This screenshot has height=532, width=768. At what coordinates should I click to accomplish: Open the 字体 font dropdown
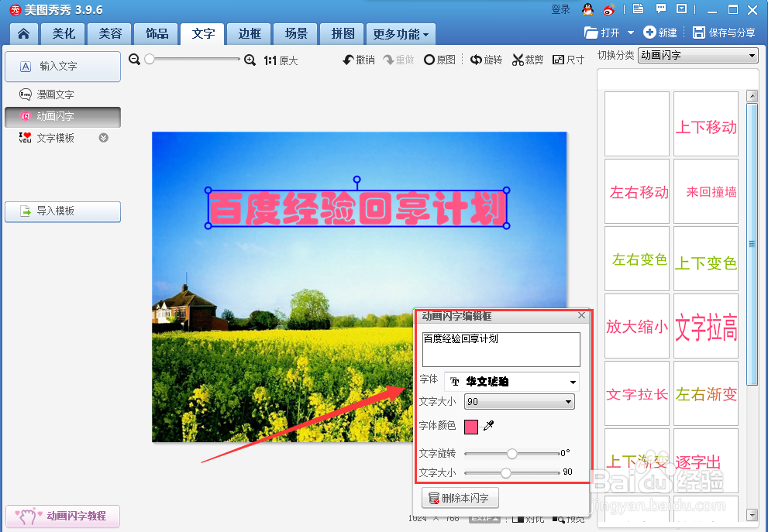click(511, 382)
